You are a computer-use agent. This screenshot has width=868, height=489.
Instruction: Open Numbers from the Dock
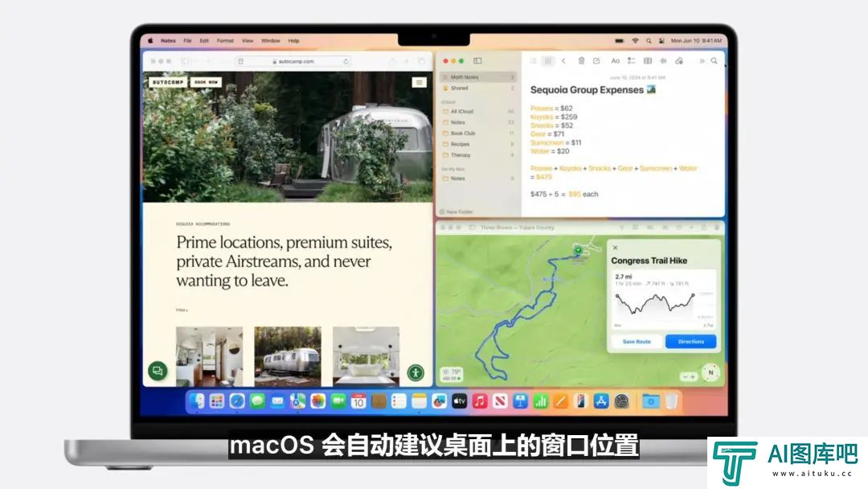point(540,401)
